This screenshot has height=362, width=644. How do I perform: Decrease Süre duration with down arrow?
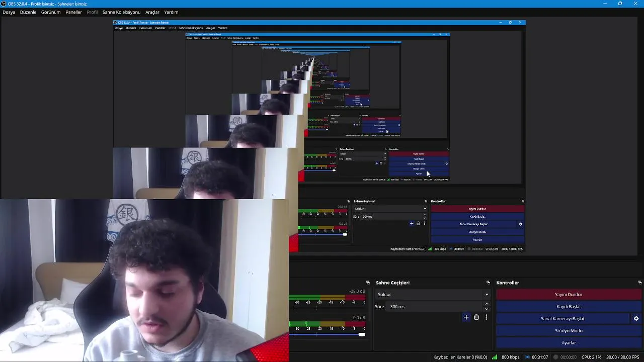pyautogui.click(x=486, y=309)
